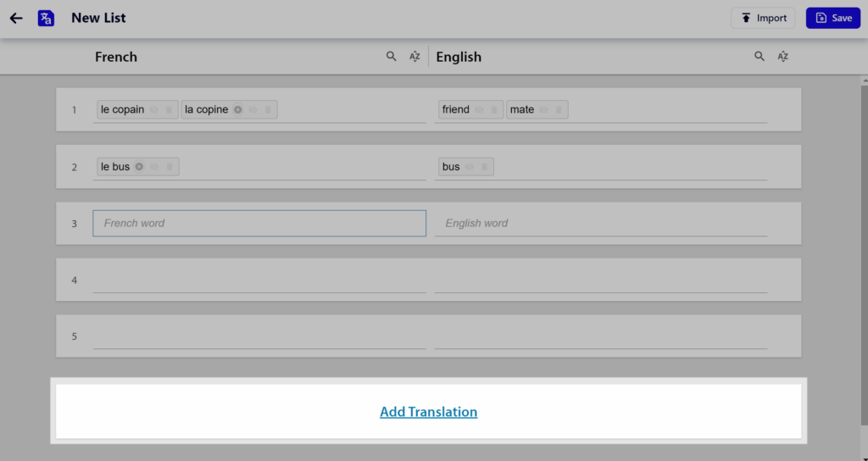Click the Import button
This screenshot has height=461, width=868.
point(763,19)
